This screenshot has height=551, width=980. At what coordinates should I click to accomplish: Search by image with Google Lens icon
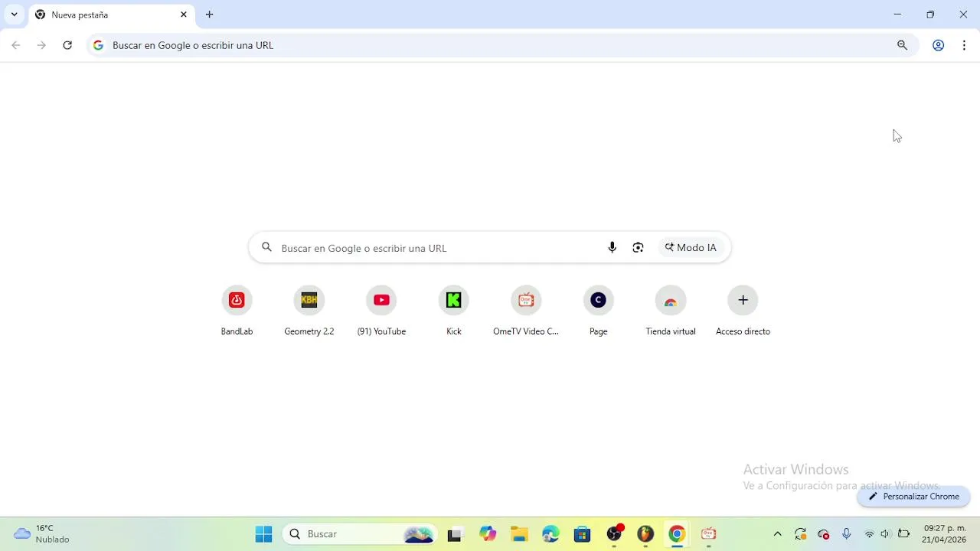638,247
